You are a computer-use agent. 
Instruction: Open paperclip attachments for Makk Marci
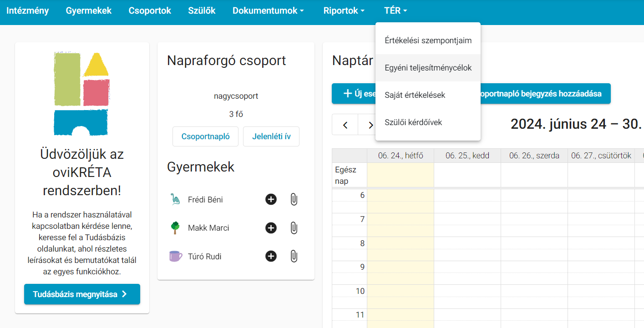coord(294,228)
